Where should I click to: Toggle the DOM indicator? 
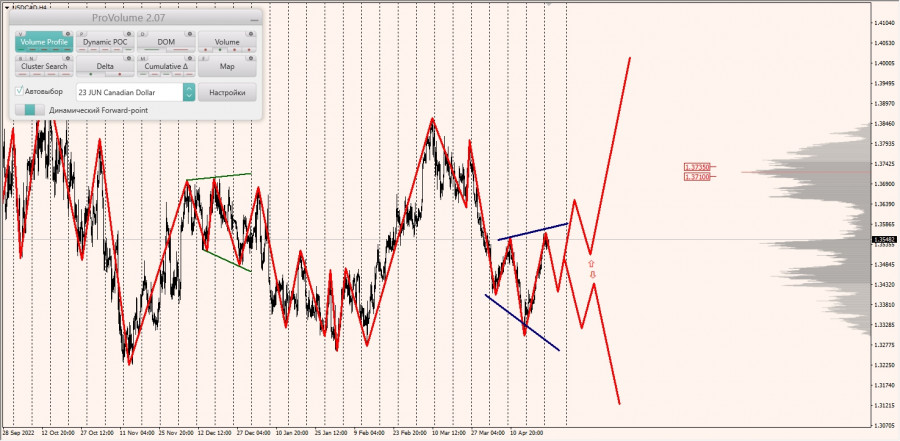point(166,42)
